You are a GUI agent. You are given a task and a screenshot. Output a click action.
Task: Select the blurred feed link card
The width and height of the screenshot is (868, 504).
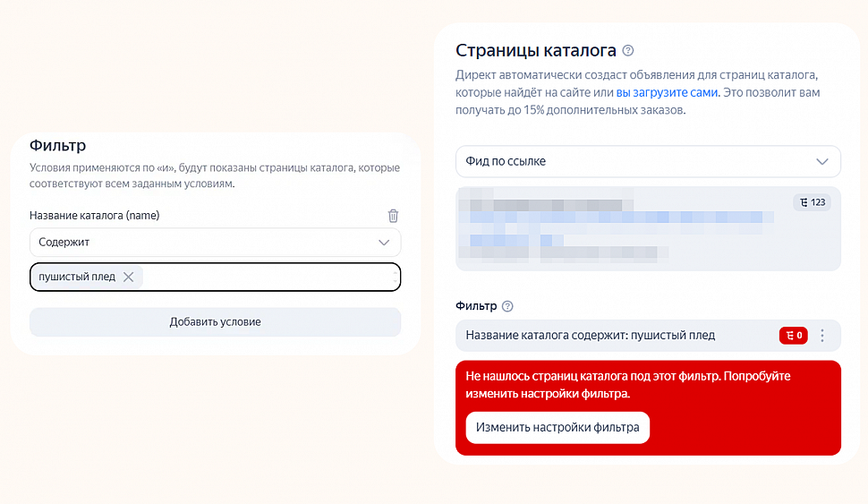click(648, 229)
